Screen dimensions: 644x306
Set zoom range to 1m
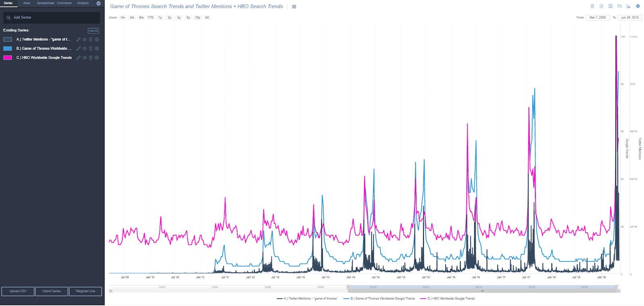point(123,18)
